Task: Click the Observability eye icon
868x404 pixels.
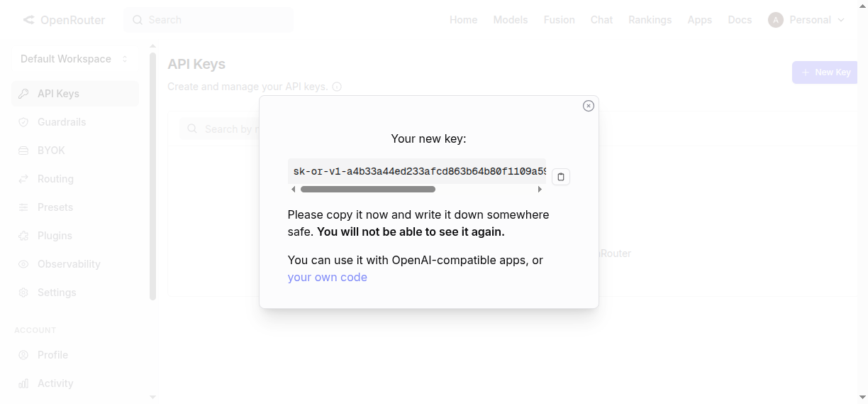Action: 23,264
